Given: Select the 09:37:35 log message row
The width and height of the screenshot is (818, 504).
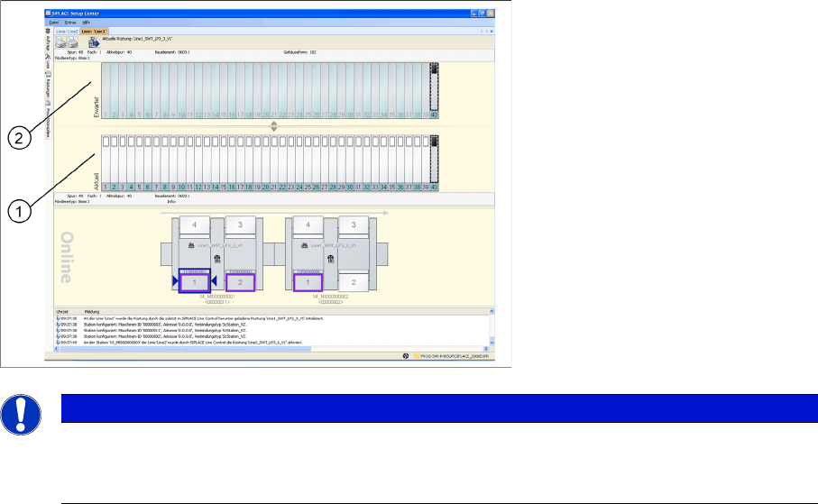Looking at the screenshot, I should click(271, 318).
